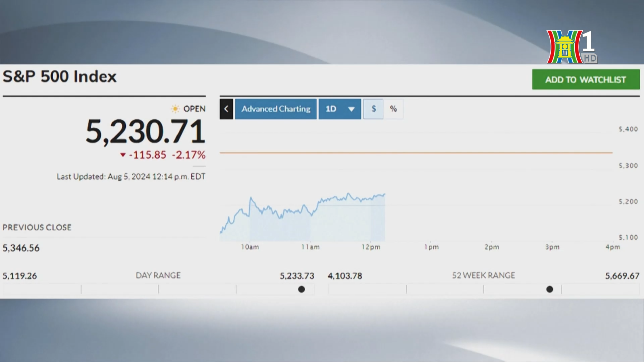
Task: Click the Add to Watchlist button
Action: coord(586,79)
